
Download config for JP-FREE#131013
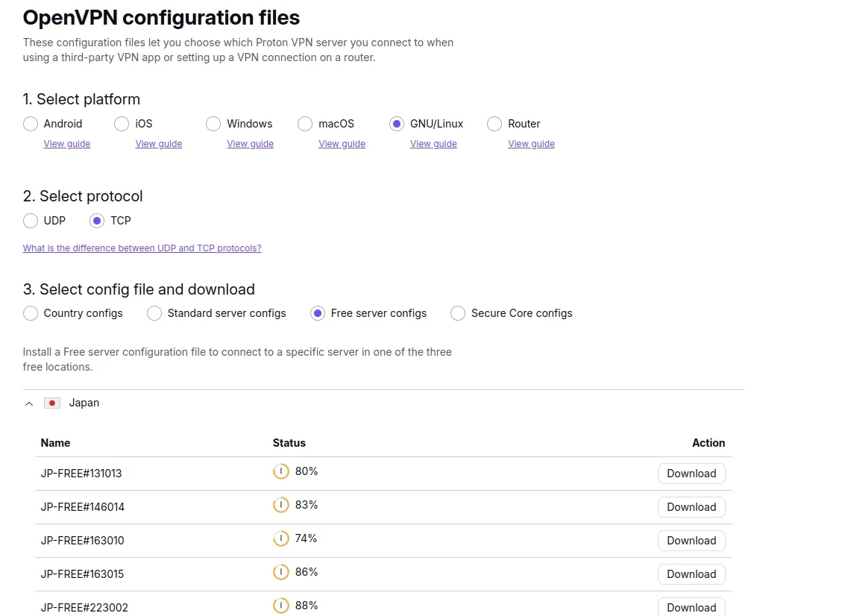(691, 474)
